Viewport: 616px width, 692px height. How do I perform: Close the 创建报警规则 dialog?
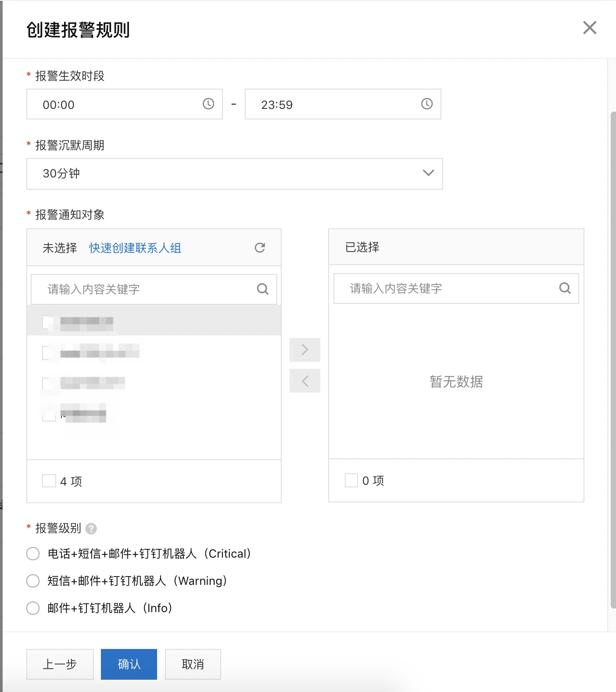pyautogui.click(x=590, y=28)
